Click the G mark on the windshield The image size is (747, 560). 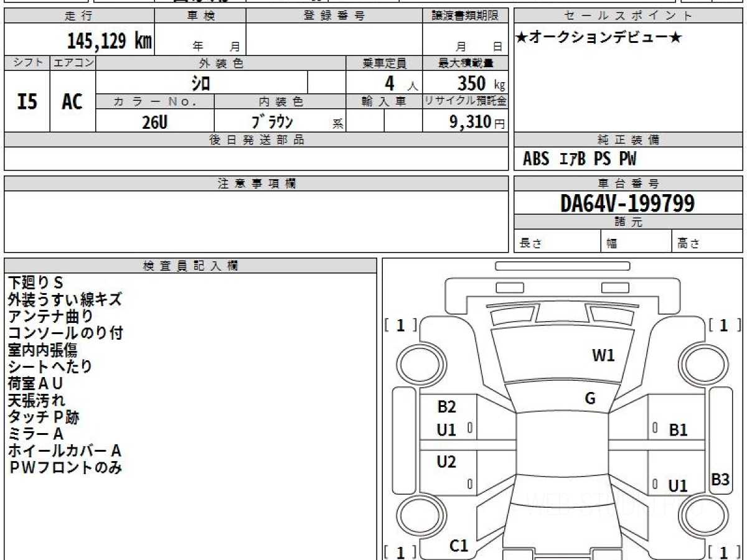(x=590, y=399)
